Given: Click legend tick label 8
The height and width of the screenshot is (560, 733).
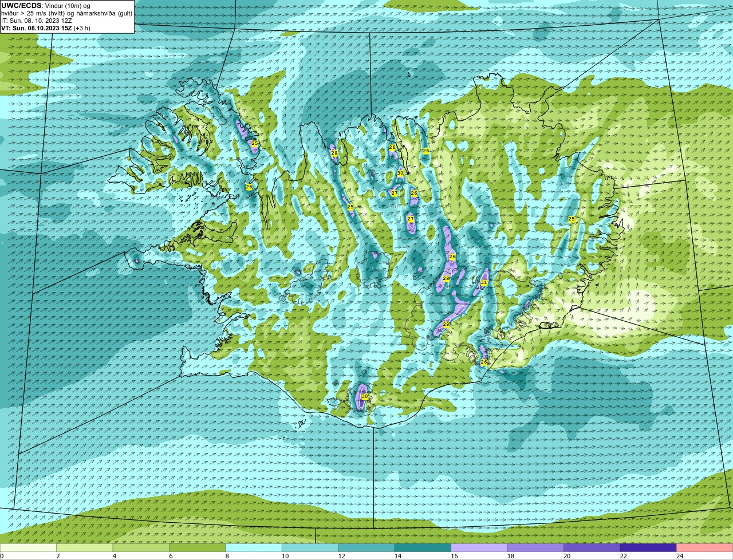Looking at the screenshot, I should 227,556.
